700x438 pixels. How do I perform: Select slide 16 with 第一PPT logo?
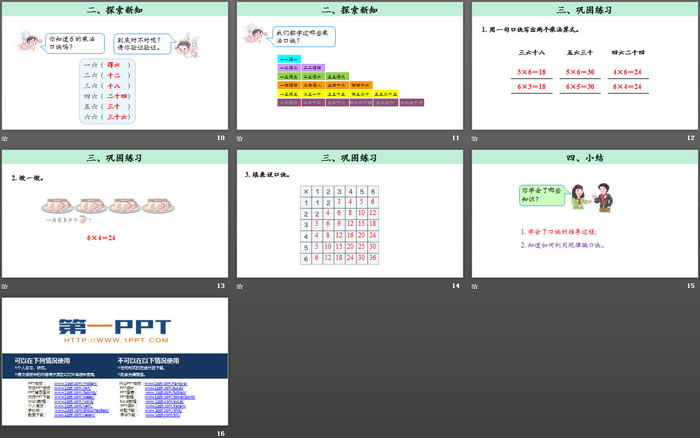pos(114,362)
